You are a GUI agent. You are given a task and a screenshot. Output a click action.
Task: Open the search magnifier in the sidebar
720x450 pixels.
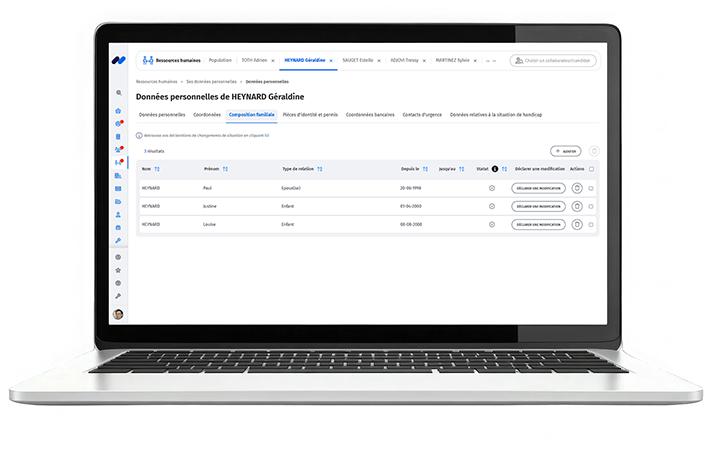(x=119, y=93)
